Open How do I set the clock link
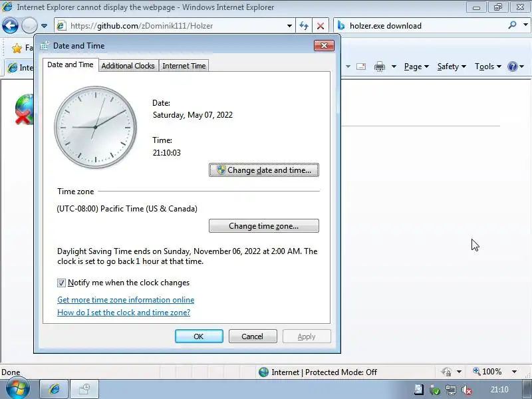 tap(124, 313)
